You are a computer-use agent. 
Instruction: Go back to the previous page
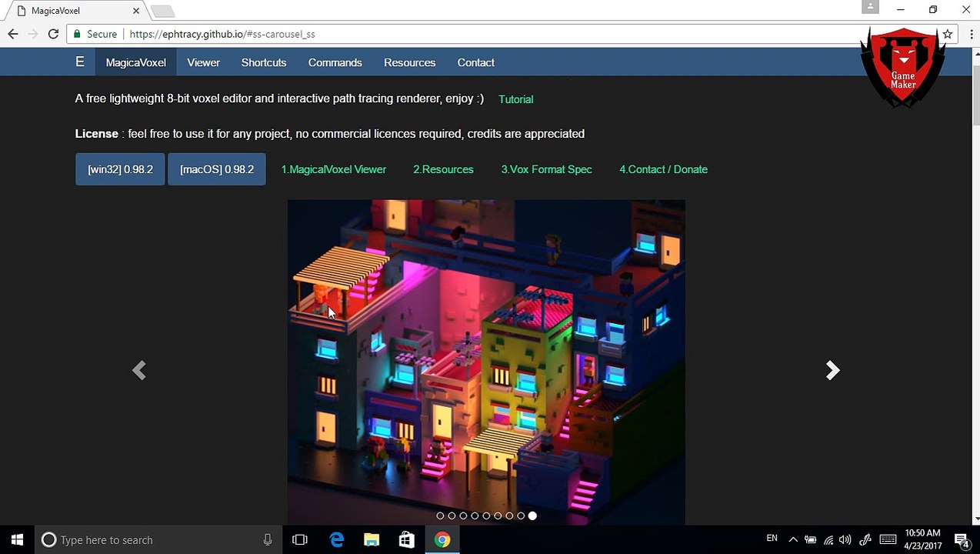(x=13, y=34)
